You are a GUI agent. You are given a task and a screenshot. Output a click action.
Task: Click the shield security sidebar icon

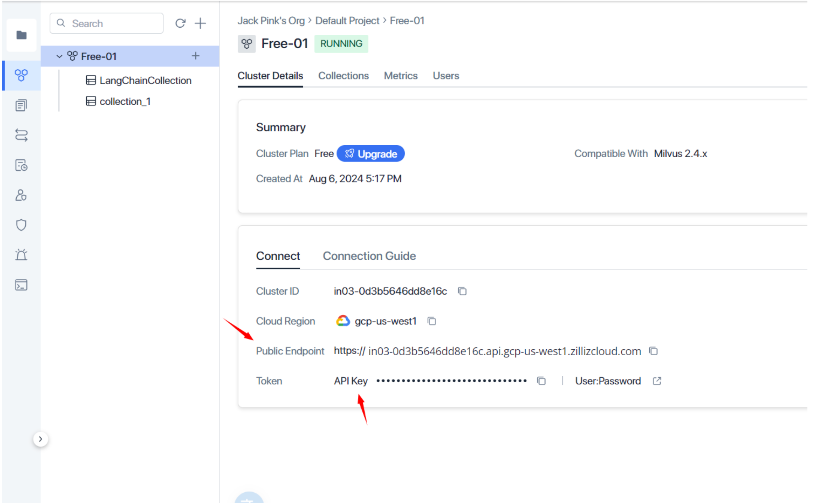click(x=21, y=225)
